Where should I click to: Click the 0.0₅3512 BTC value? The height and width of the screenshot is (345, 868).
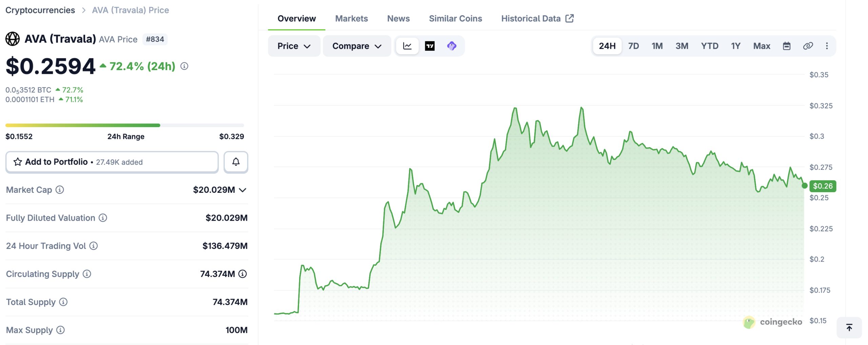tap(28, 90)
